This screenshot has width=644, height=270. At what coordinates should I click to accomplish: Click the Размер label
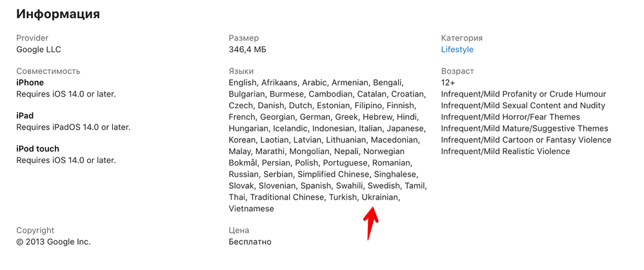(x=244, y=38)
